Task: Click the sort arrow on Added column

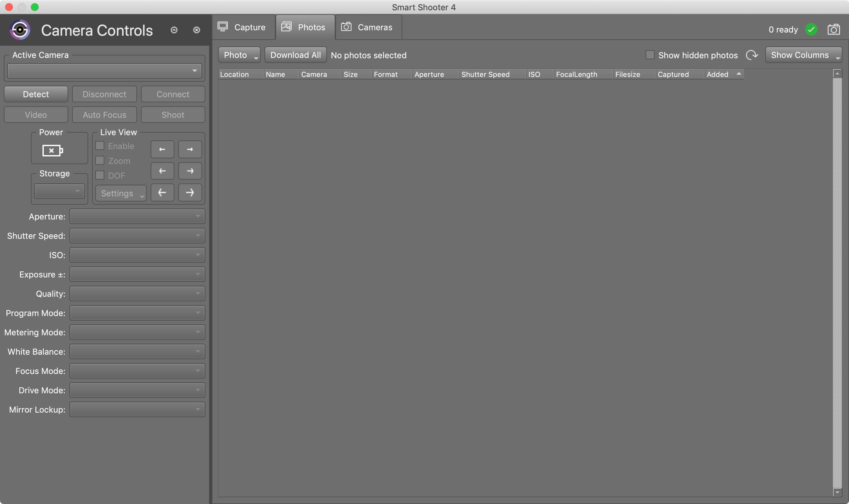Action: tap(739, 74)
